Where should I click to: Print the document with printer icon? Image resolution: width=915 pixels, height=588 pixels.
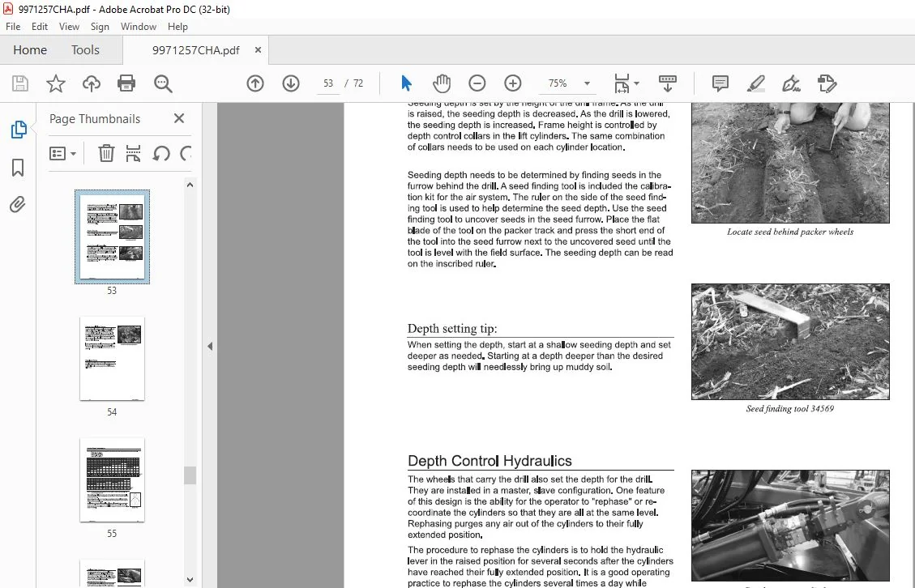[126, 83]
